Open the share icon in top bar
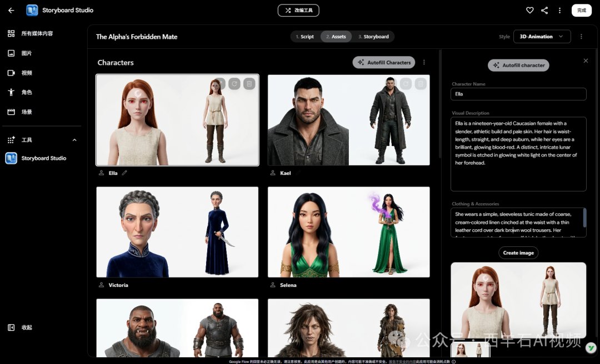This screenshot has height=364, width=600. 544,11
